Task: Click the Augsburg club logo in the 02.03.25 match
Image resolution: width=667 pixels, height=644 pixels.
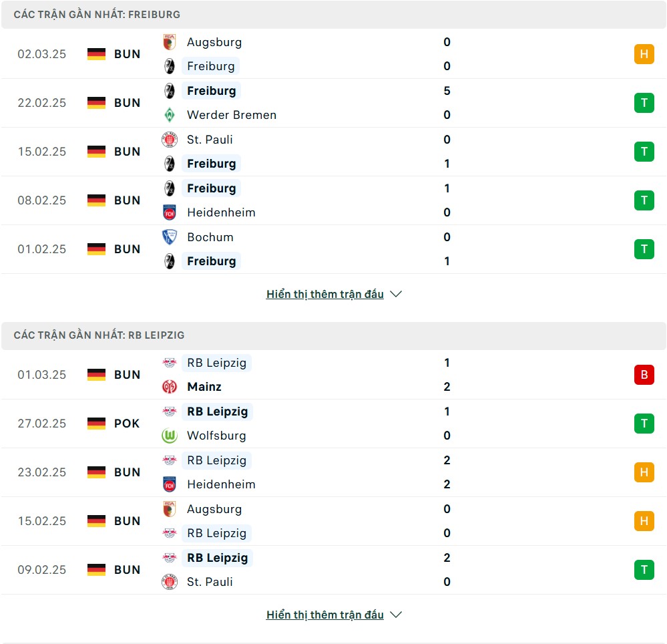Action: 170,42
